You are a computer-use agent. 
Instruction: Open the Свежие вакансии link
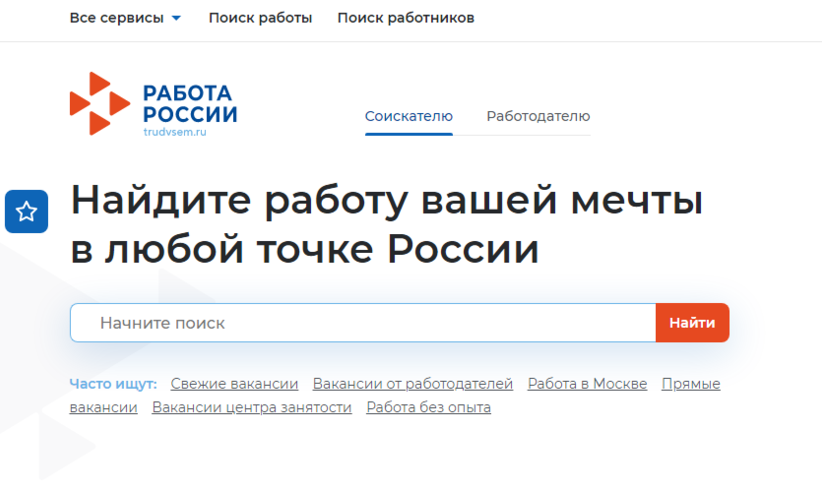[234, 384]
